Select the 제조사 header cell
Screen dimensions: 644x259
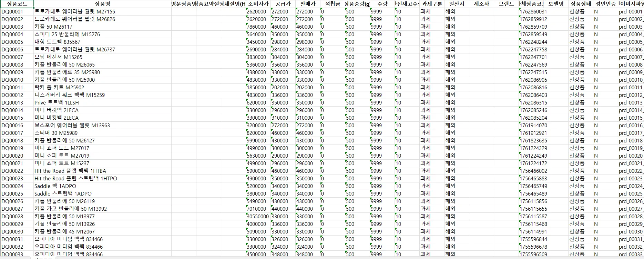[x=481, y=4]
